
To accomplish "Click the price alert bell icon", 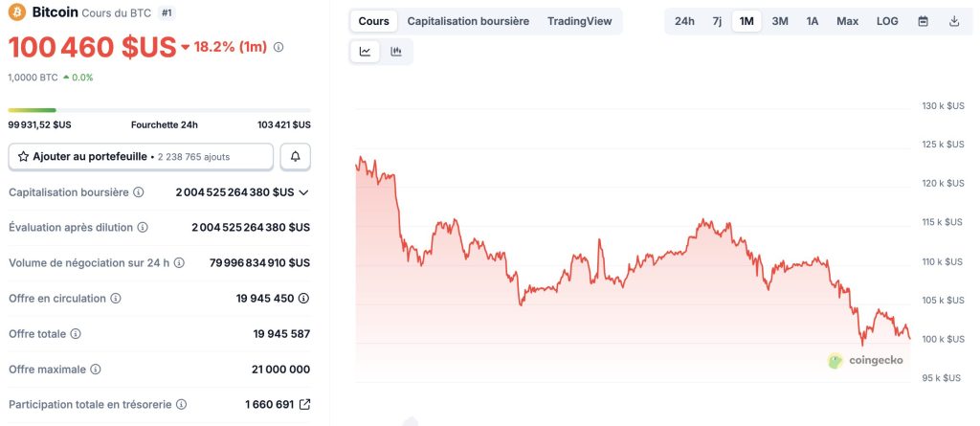I will pos(295,156).
